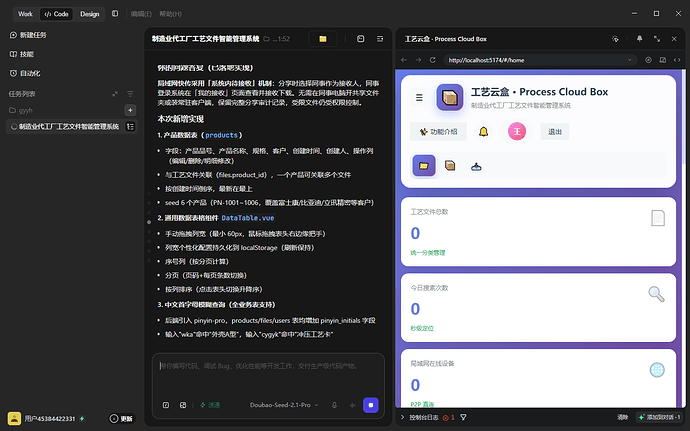Viewport: 690px width, 431px height.
Task: Click the 局域网在线设备 stats card
Action: (538, 379)
